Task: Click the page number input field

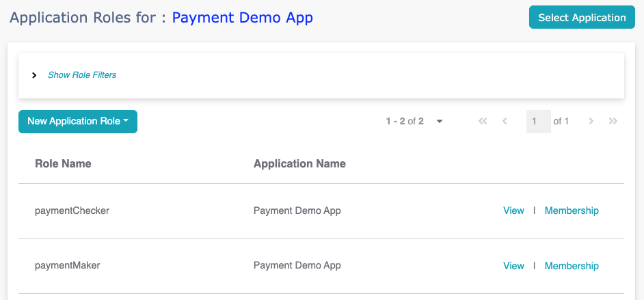Action: click(538, 122)
